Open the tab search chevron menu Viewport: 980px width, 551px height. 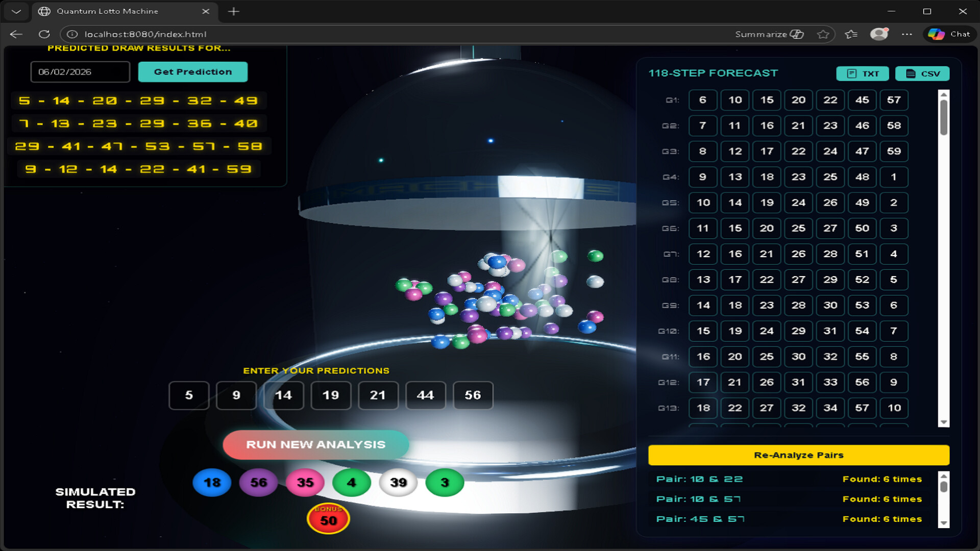click(16, 11)
